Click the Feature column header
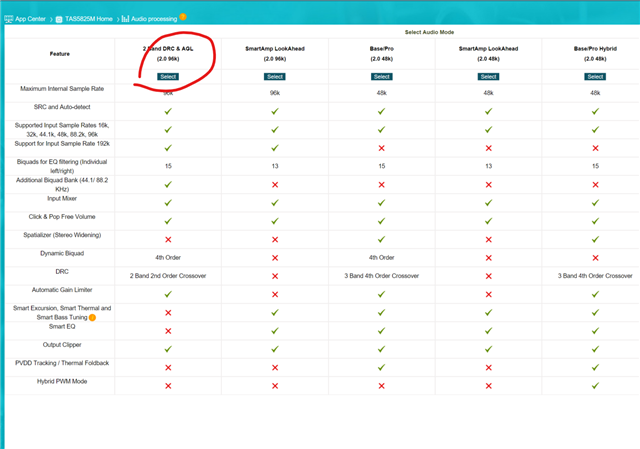Image resolution: width=640 pixels, height=449 pixels. click(60, 54)
